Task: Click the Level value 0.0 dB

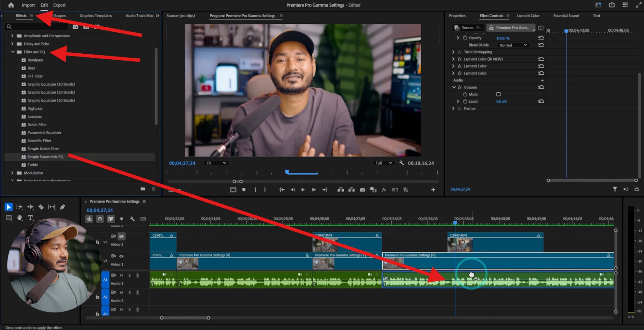Action: pos(501,101)
